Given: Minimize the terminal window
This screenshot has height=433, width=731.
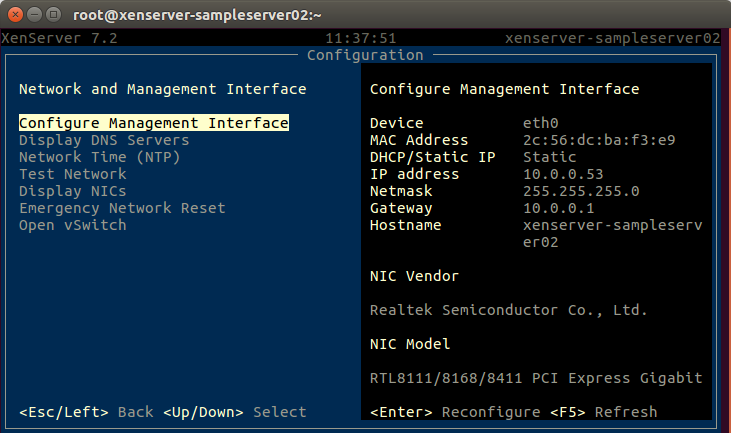Looking at the screenshot, I should [34, 14].
